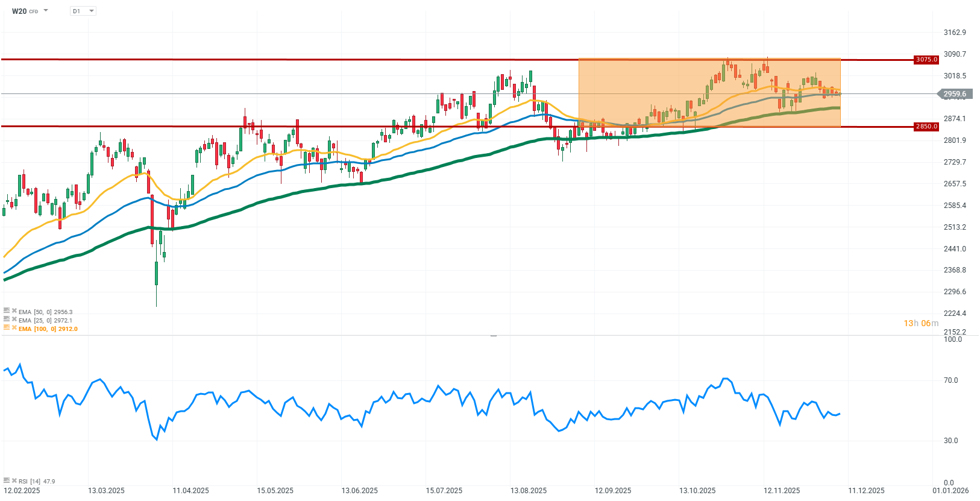Click the 12.09.2025 date label

(613, 491)
